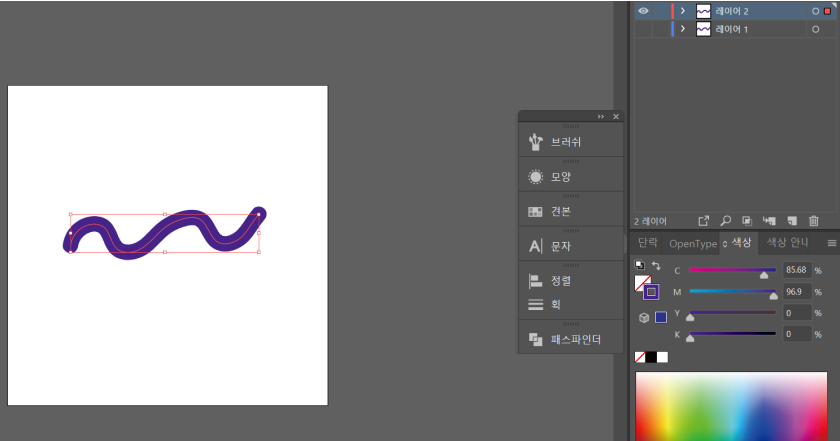The image size is (840, 441).
Task: Hide 레이어 2 using the eye icon
Action: (x=643, y=11)
